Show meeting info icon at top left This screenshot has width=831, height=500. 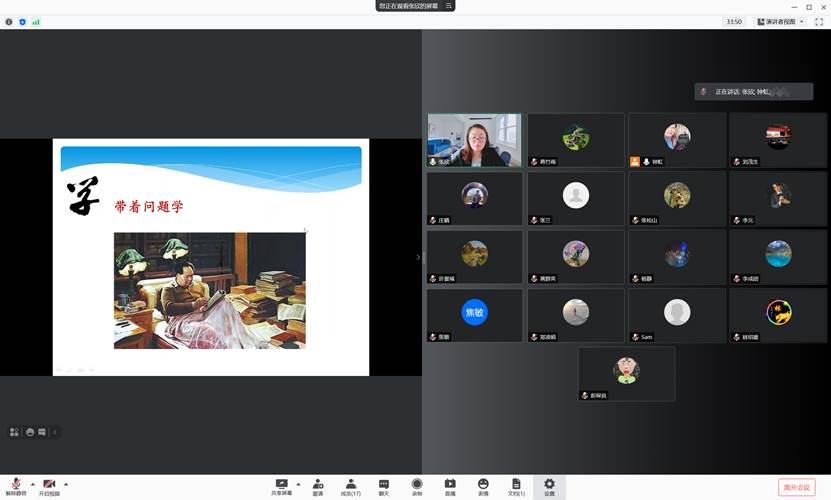(x=9, y=21)
